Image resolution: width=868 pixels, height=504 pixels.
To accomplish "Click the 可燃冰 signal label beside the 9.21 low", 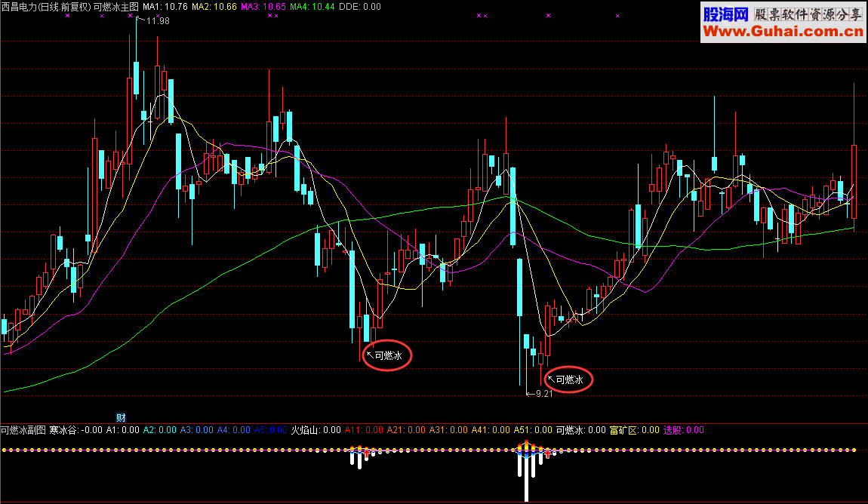I will coord(569,380).
